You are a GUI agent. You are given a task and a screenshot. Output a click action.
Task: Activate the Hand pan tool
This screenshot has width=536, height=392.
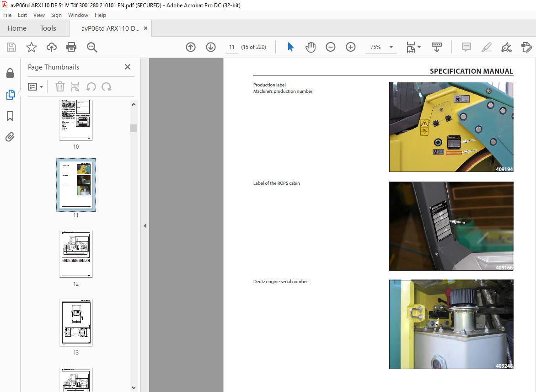point(311,47)
